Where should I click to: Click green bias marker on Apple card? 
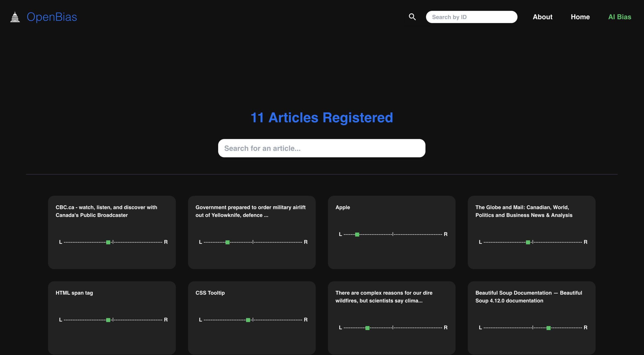(357, 234)
